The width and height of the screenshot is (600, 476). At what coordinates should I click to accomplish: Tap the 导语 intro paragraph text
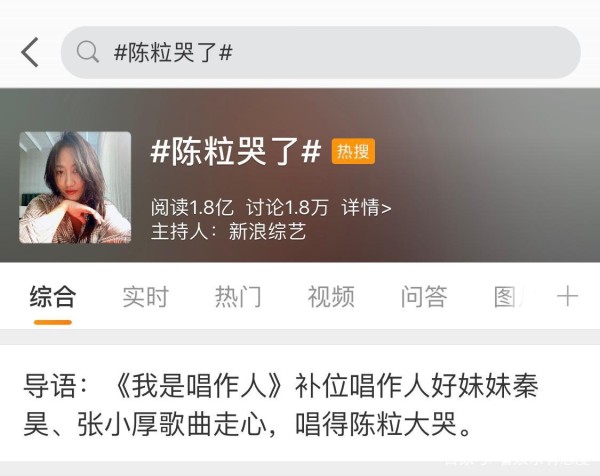pyautogui.click(x=281, y=405)
